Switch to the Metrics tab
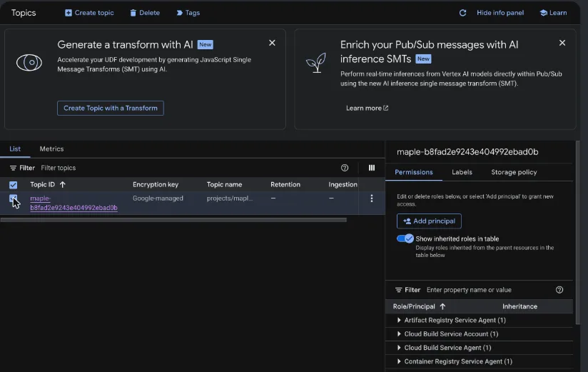This screenshot has width=588, height=372. click(52, 149)
